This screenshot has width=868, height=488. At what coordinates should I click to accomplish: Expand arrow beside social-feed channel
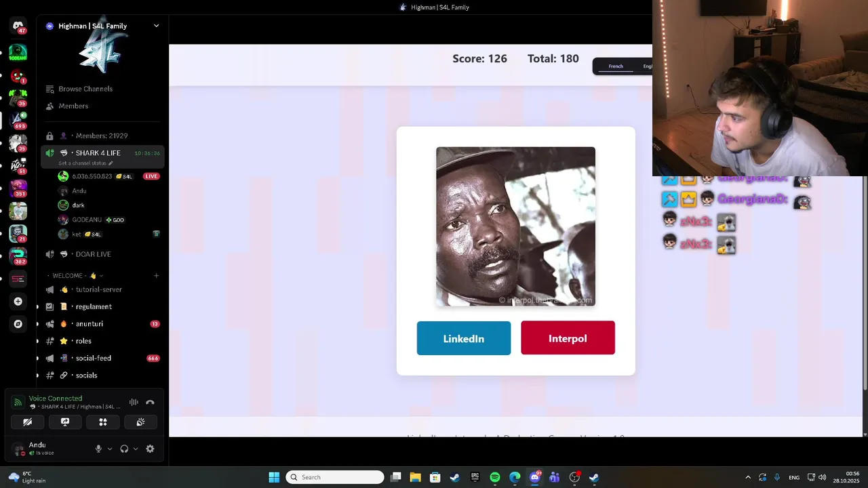click(37, 358)
